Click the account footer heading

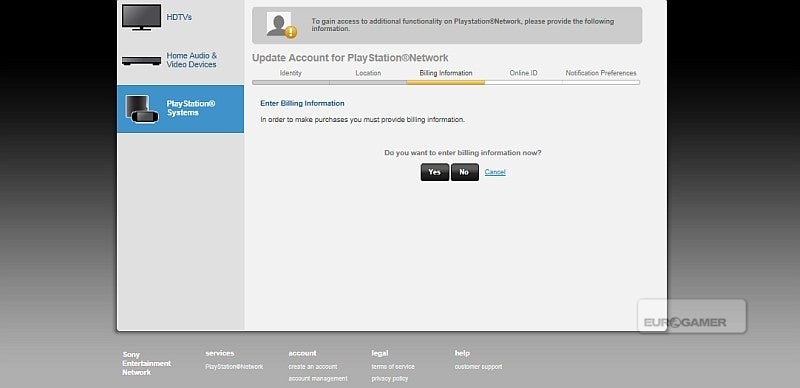point(303,353)
